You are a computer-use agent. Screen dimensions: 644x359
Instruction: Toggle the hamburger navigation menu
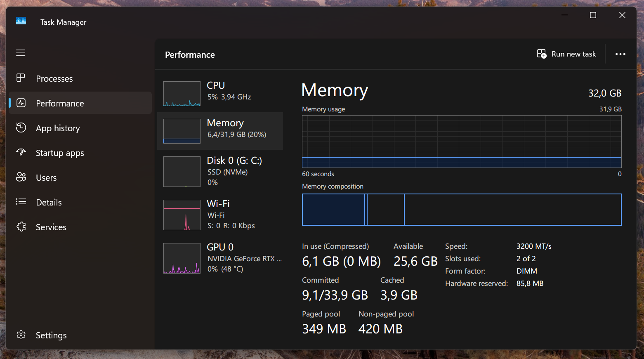[x=21, y=53]
